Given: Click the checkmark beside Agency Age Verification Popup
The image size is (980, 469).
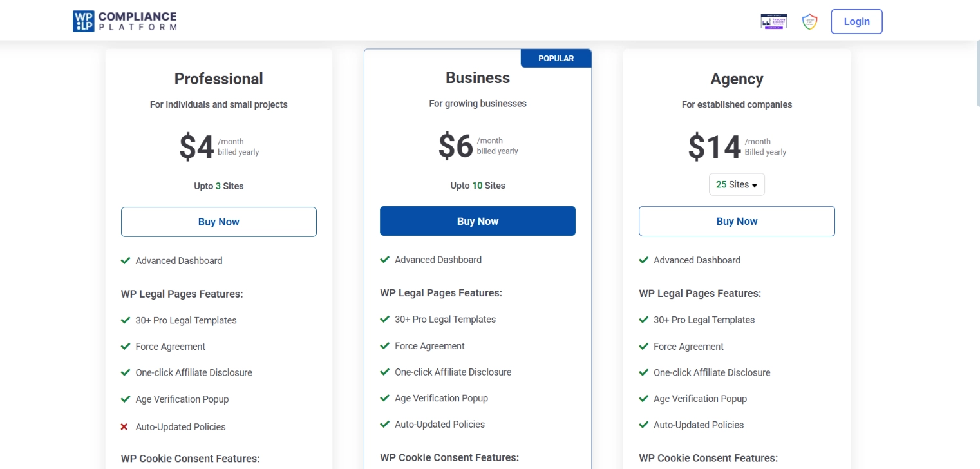Looking at the screenshot, I should (643, 399).
